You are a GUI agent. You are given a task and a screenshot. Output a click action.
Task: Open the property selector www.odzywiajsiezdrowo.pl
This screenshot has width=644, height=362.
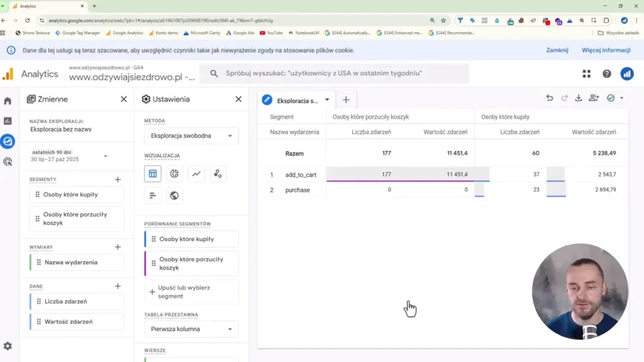point(131,74)
